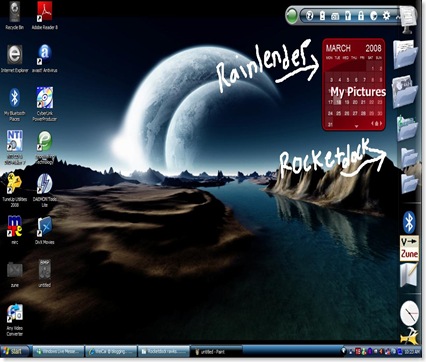Open the notebook with pencil dock icon
The width and height of the screenshot is (426, 362).
point(409,275)
